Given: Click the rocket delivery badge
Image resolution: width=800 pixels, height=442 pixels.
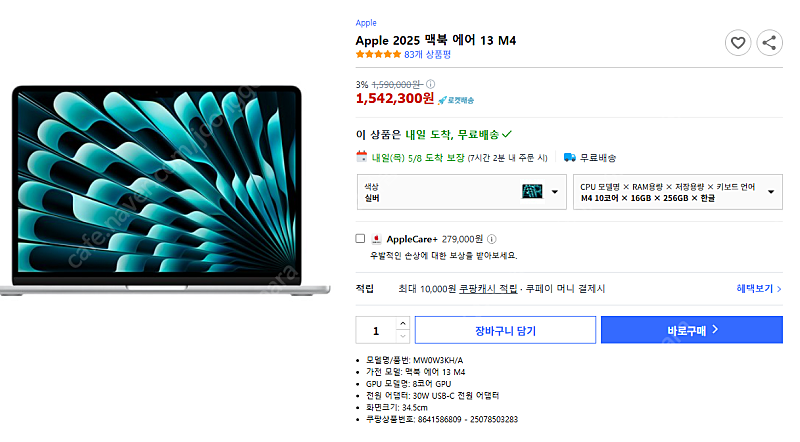Looking at the screenshot, I should tap(456, 100).
